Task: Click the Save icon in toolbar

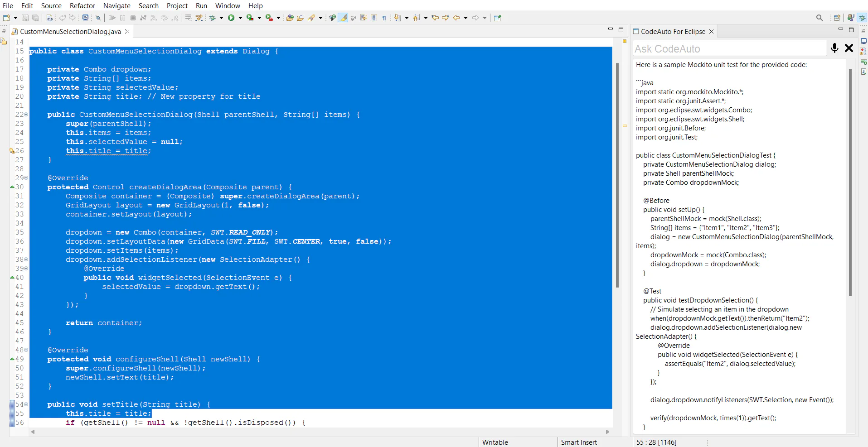Action: coord(25,18)
